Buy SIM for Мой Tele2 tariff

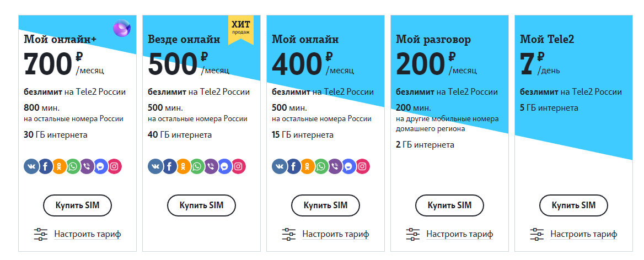[574, 205]
